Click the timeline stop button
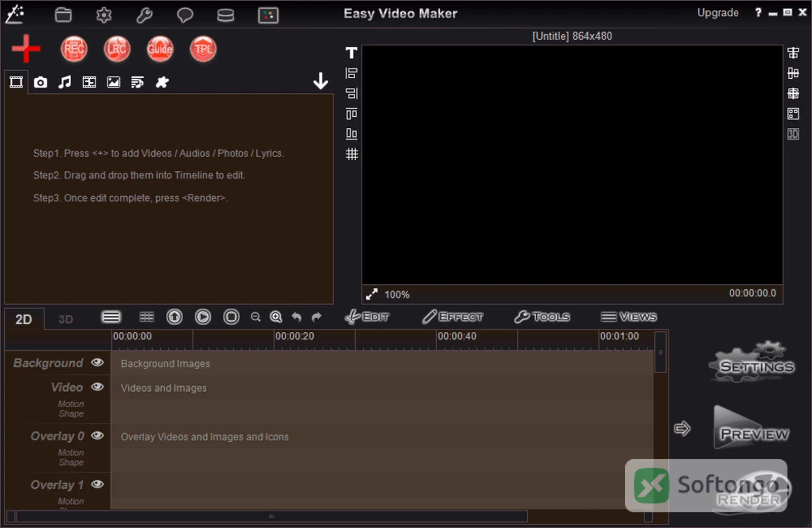This screenshot has height=528, width=812. [231, 317]
